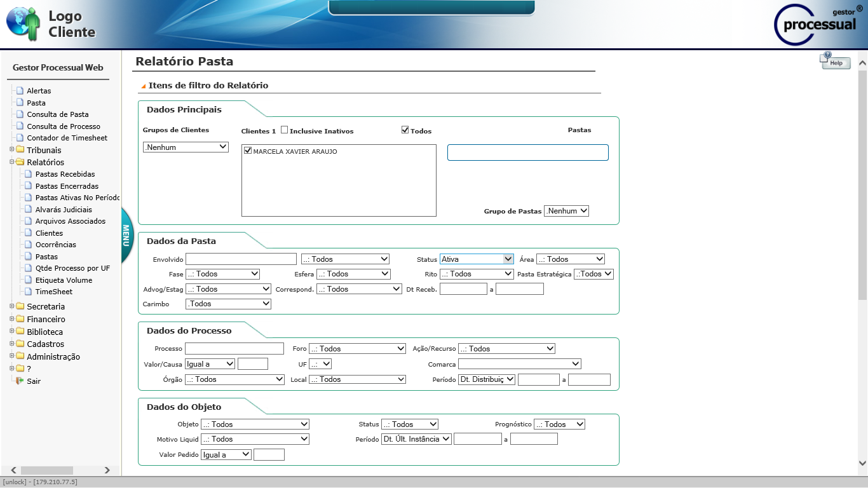Enable the Inclusive Inativos checkbox

285,130
